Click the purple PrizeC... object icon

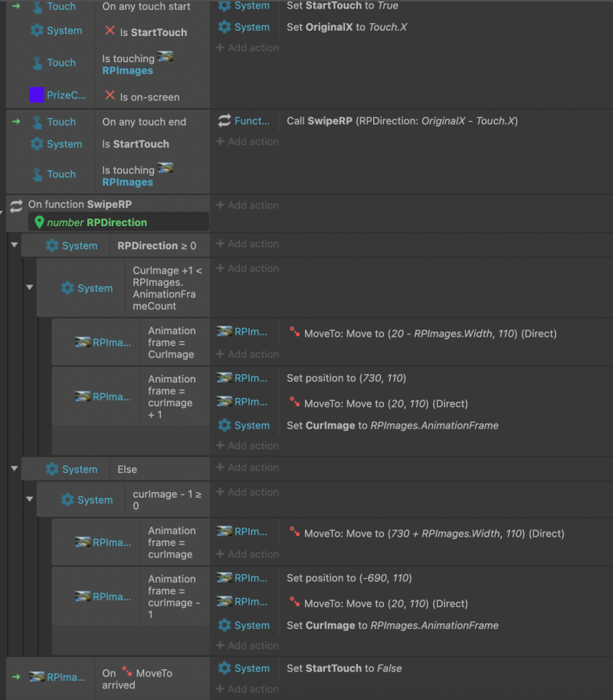tap(37, 95)
